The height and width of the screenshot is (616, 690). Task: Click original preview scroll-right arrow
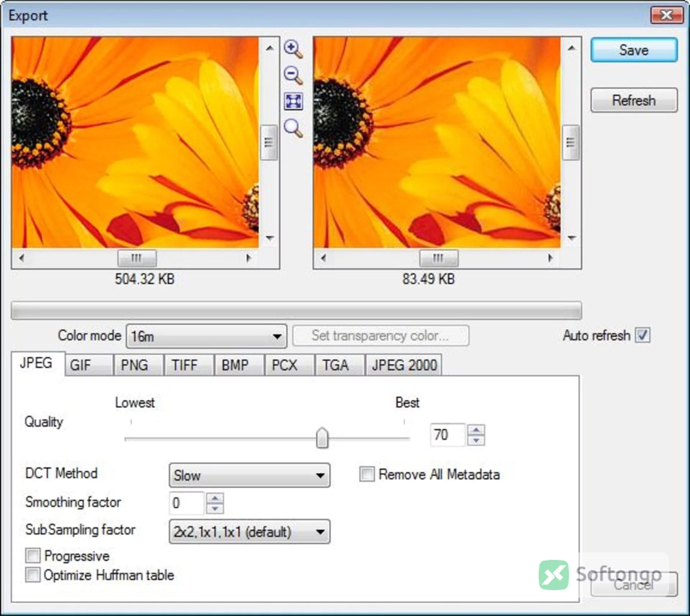coord(248,258)
